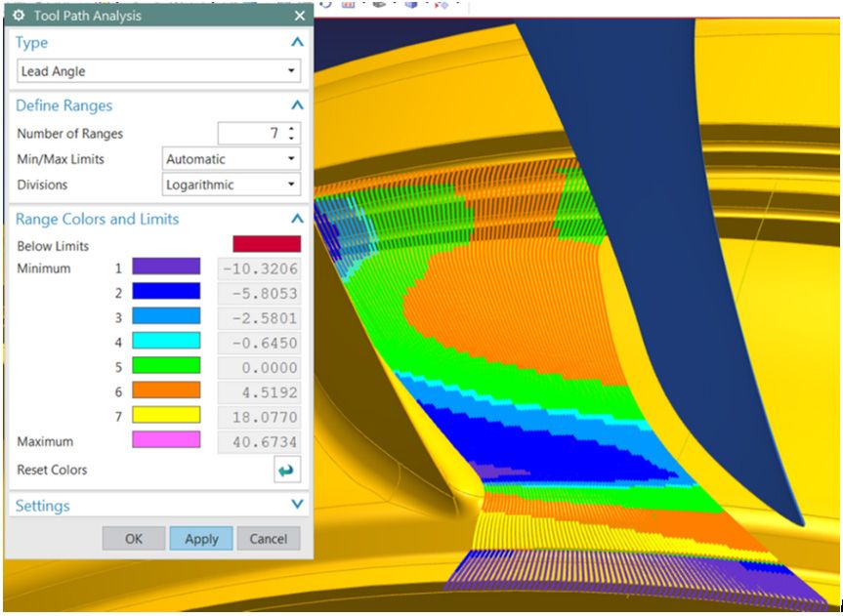Viewport: 843px width, 616px height.
Task: Collapse Range Colors and Limits section chevron
Action: point(297,219)
